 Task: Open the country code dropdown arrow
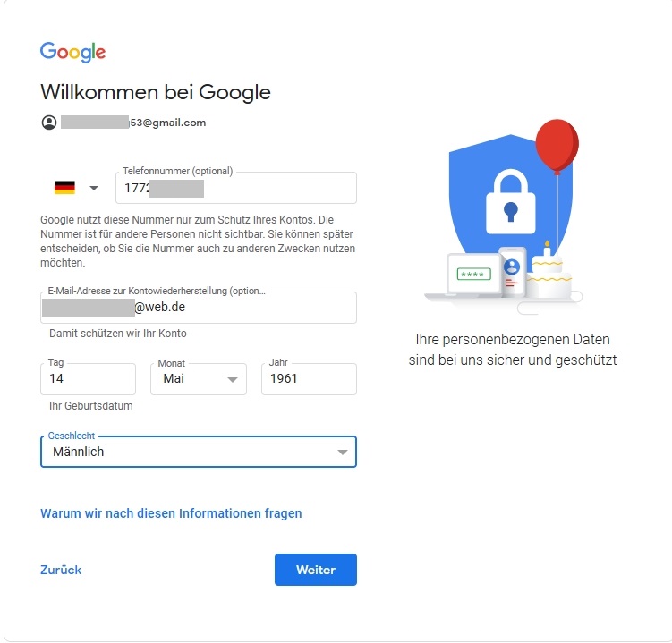pos(94,188)
